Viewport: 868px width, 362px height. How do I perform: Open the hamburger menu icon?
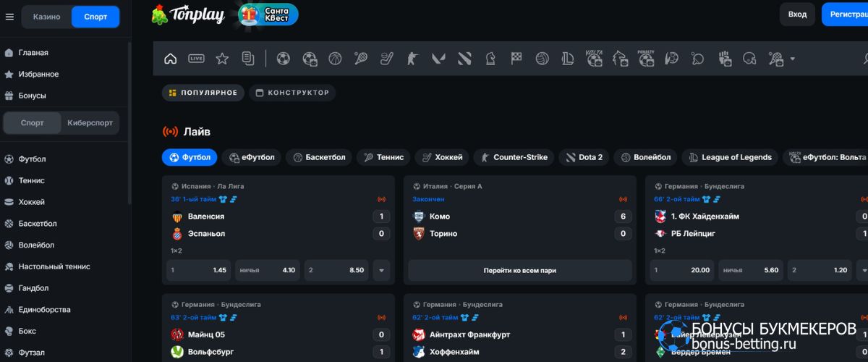(x=9, y=17)
